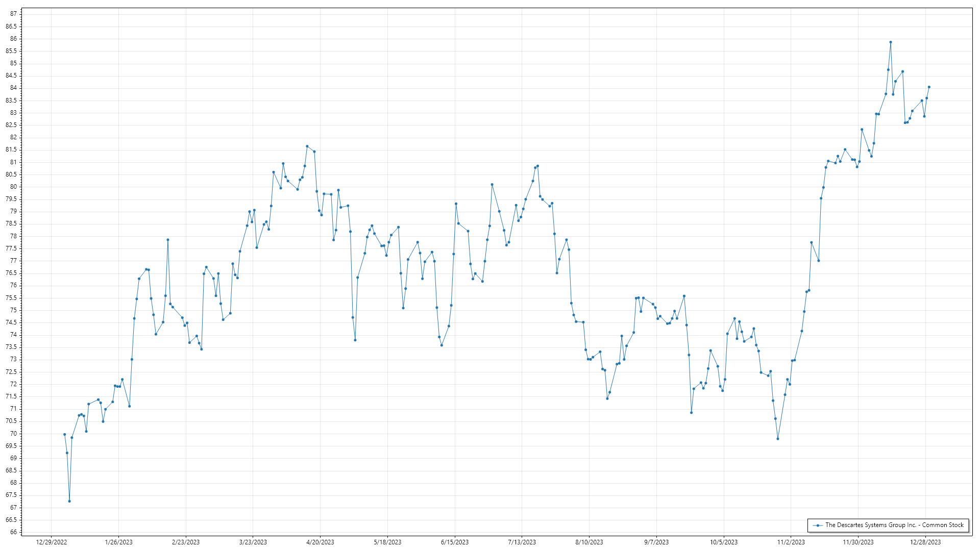Viewport: 980px width, 551px height.
Task: Select the 12/29/2022 x-axis date label
Action: pos(52,542)
